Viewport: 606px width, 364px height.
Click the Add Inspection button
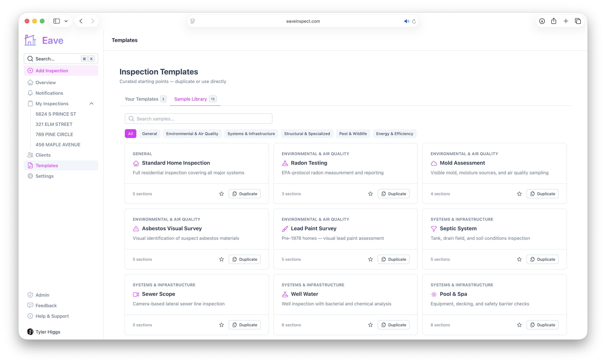[61, 71]
